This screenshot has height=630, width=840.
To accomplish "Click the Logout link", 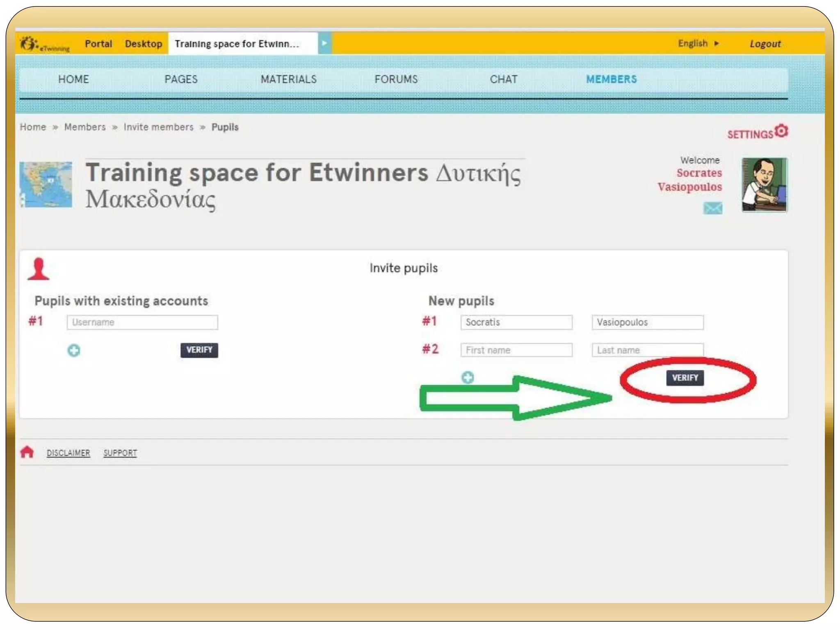I will 765,44.
